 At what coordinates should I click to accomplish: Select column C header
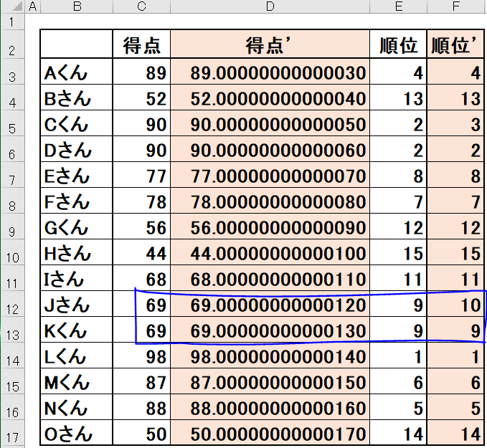pos(141,6)
